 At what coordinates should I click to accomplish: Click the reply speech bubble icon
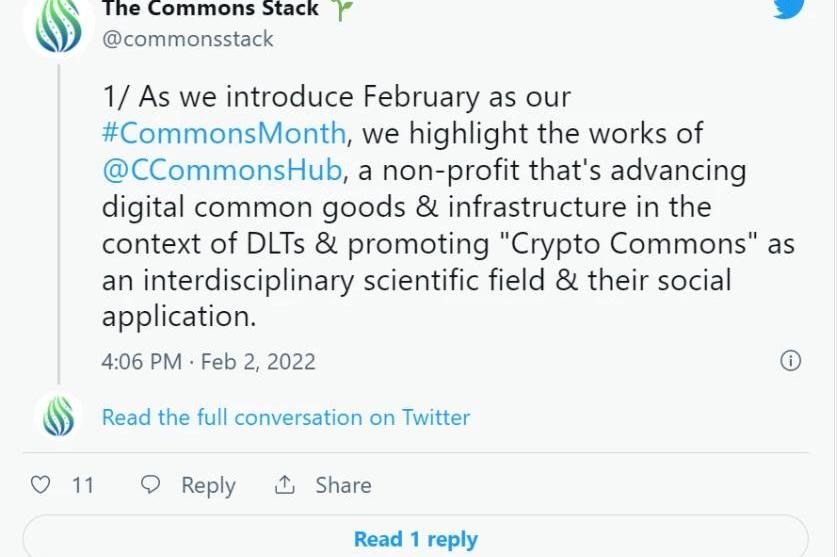[x=151, y=485]
